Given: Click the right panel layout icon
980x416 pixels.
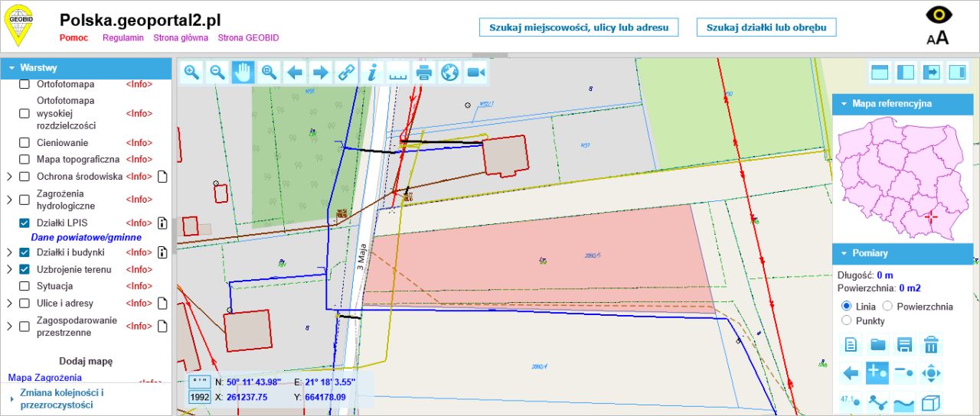Looking at the screenshot, I should 958,73.
